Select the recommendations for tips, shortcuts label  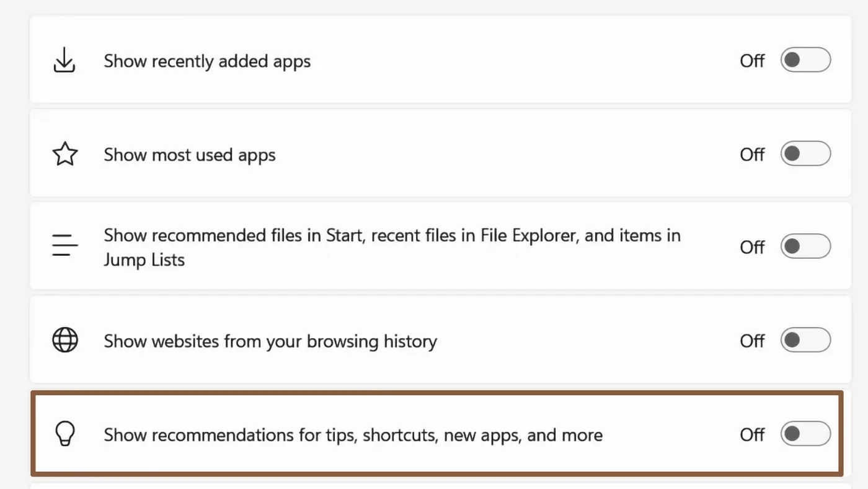pyautogui.click(x=353, y=435)
